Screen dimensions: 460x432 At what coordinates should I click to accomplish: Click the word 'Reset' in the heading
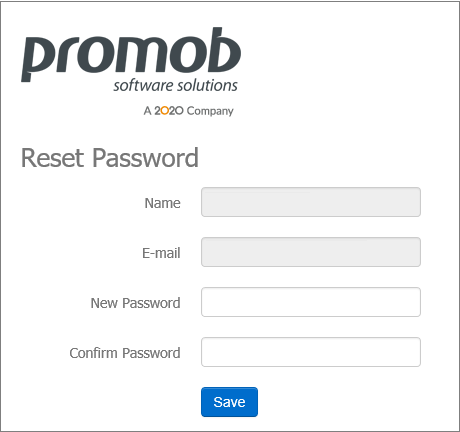(52, 158)
